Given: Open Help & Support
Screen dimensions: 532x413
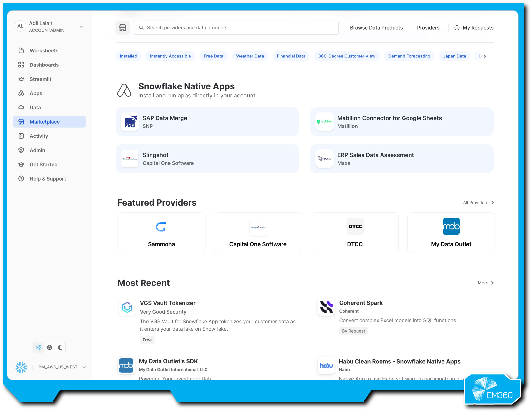Looking at the screenshot, I should pos(48,178).
